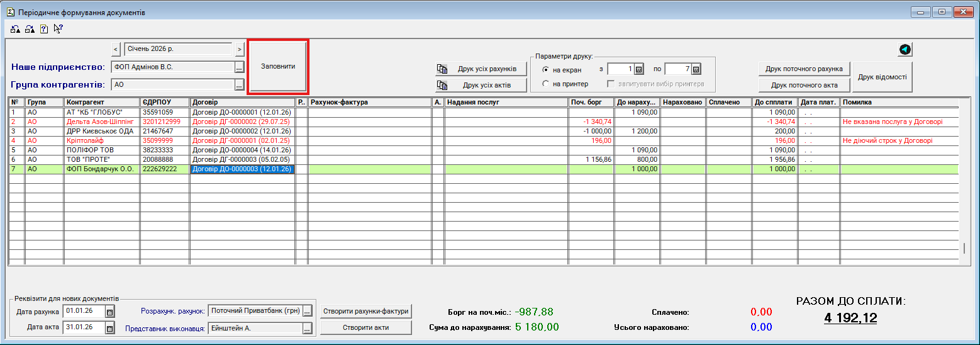Go to next month with the '>' arrow

pos(240,48)
